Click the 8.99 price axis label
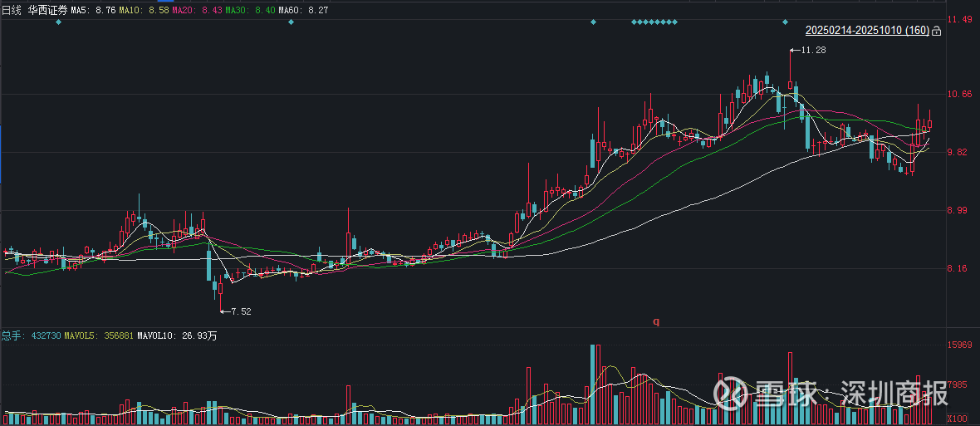The image size is (980, 426). 959,210
